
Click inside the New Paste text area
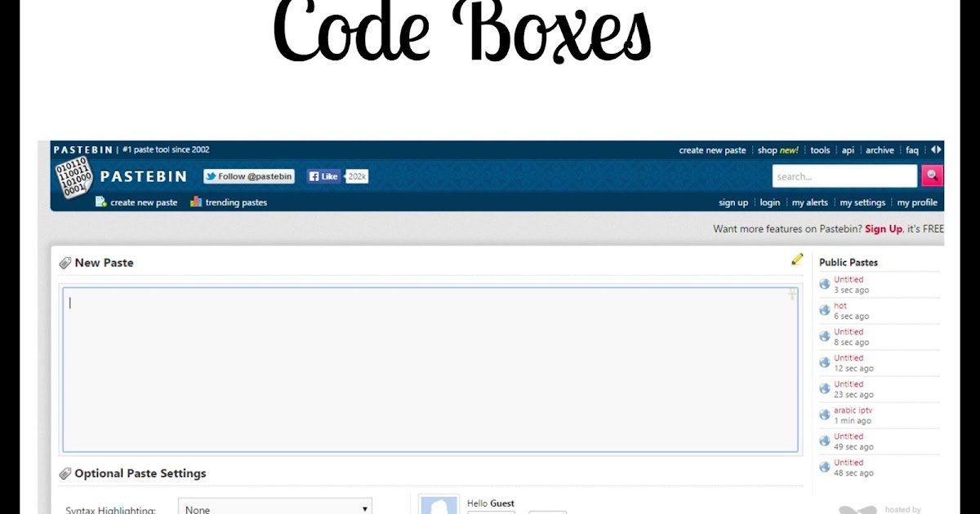[430, 369]
